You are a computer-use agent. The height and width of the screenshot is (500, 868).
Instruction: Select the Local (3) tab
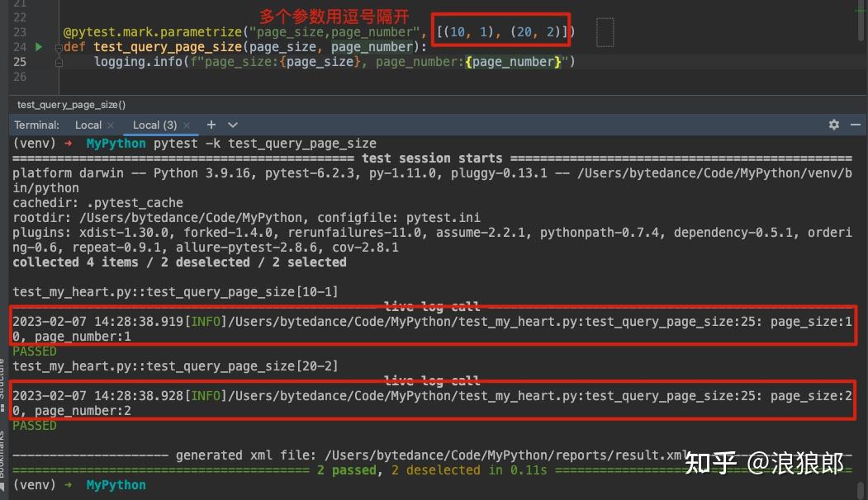(x=157, y=125)
